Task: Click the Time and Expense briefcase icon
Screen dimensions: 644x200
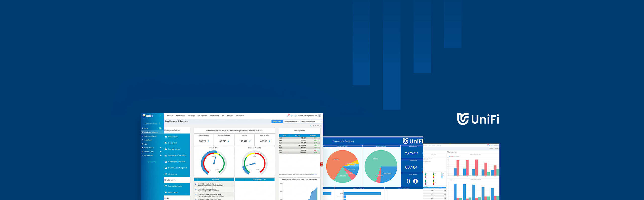Action: coord(166,149)
